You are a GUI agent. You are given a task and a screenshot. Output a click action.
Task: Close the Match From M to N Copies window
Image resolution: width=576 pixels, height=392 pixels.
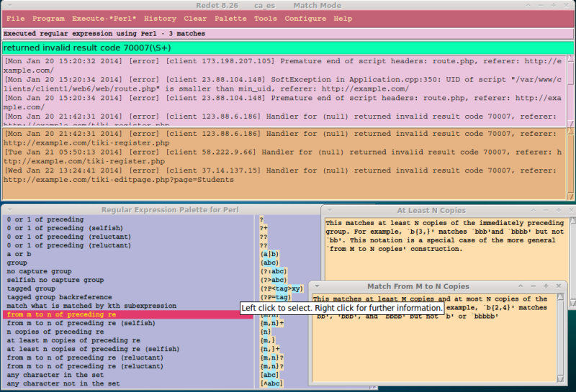(x=557, y=286)
